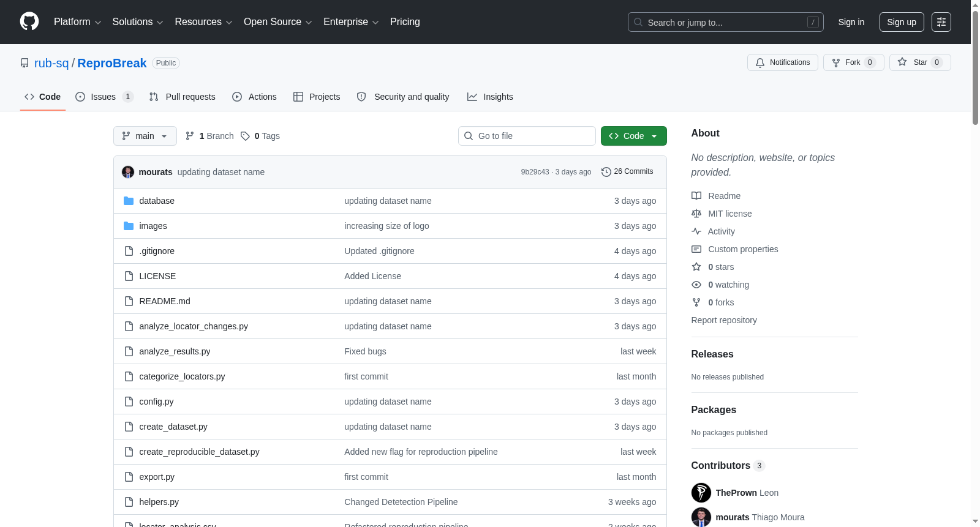Viewport: 980px width, 527px height.
Task: Click the Sign in link
Action: tap(851, 22)
